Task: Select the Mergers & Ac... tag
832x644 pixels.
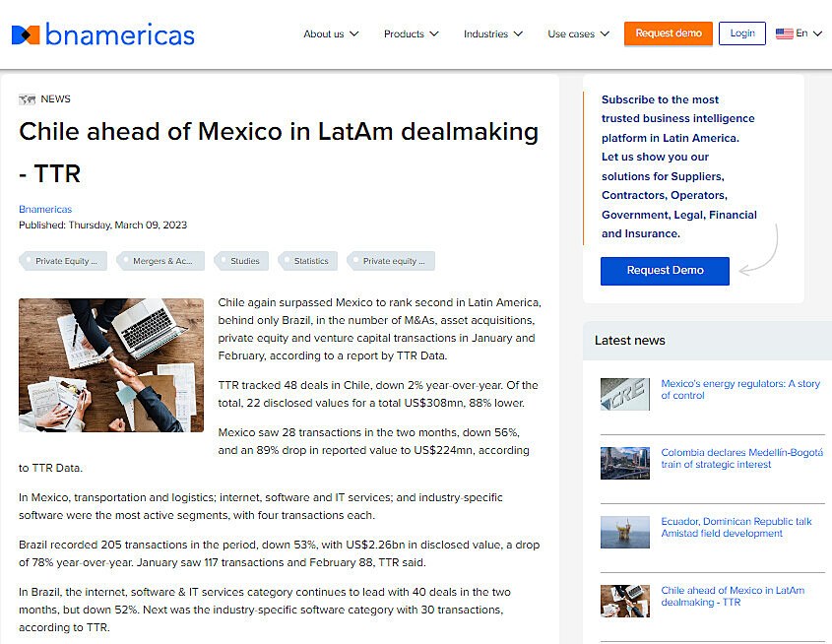Action: click(160, 261)
